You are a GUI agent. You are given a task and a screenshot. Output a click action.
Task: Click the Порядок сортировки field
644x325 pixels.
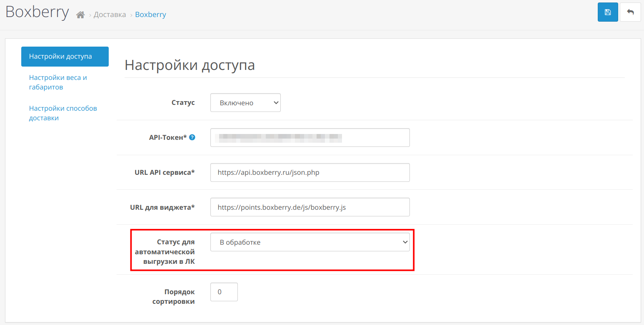(224, 292)
